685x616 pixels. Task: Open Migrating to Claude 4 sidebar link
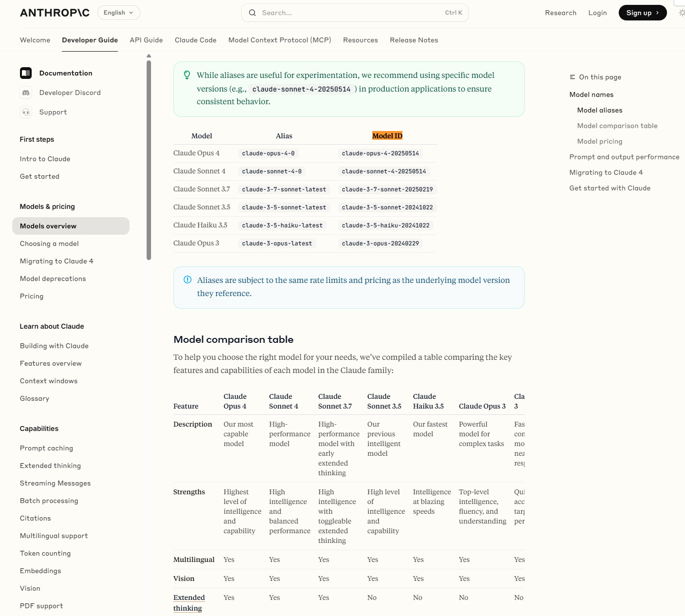tap(57, 261)
